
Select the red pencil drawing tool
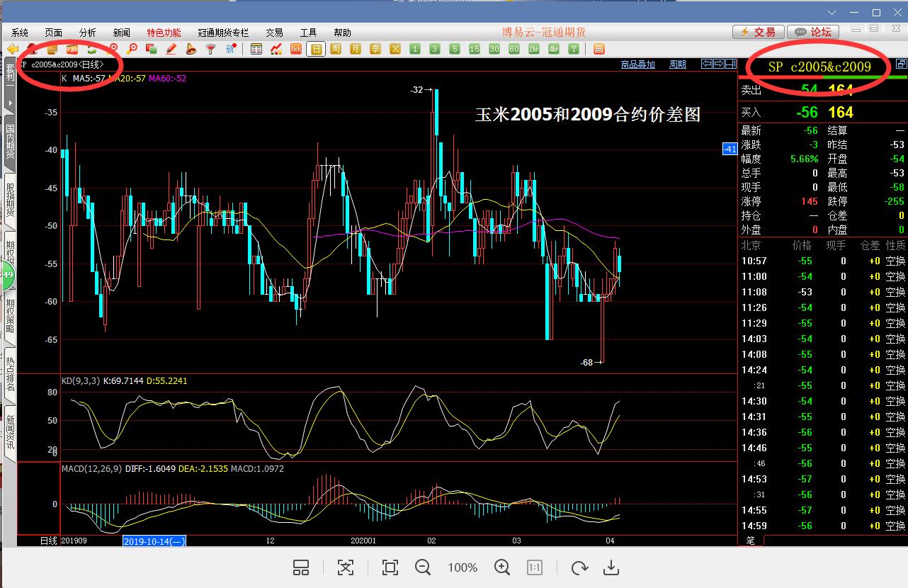click(171, 49)
